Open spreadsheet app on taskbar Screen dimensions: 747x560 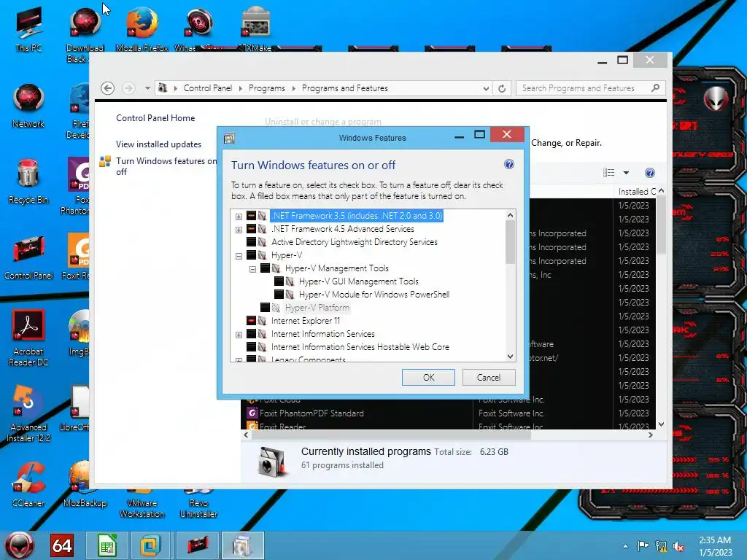(107, 545)
